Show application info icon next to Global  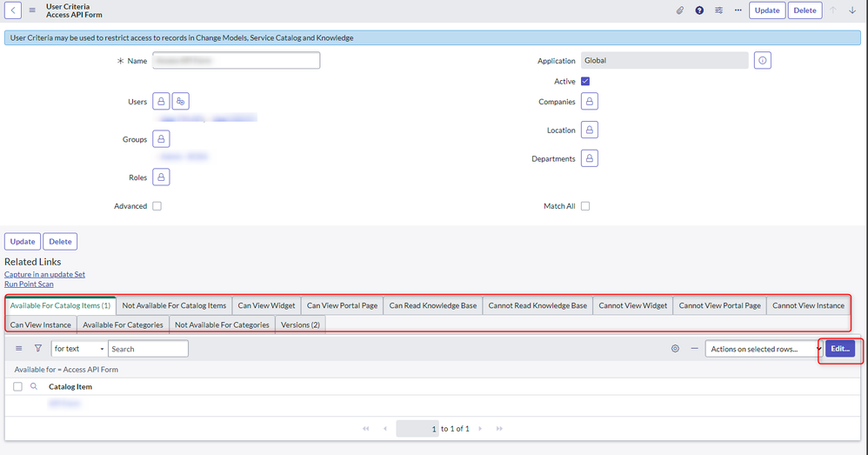pos(762,60)
